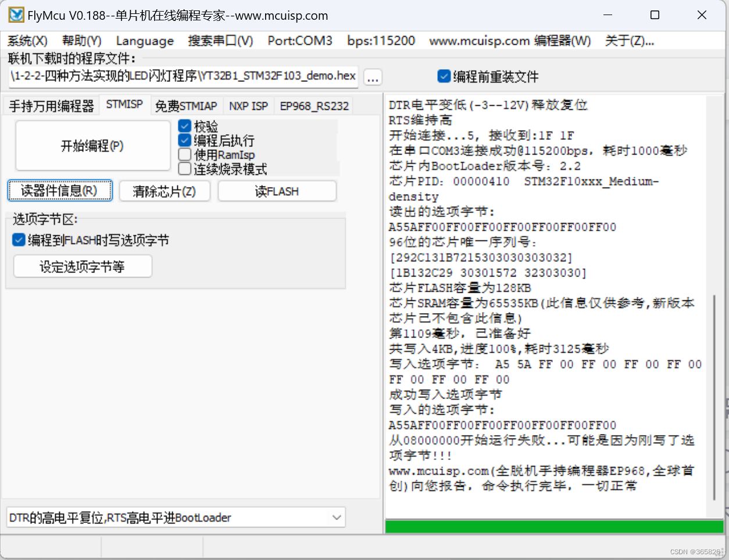Open the bps:115200 menu
Screen dimensions: 729x560
pos(381,41)
